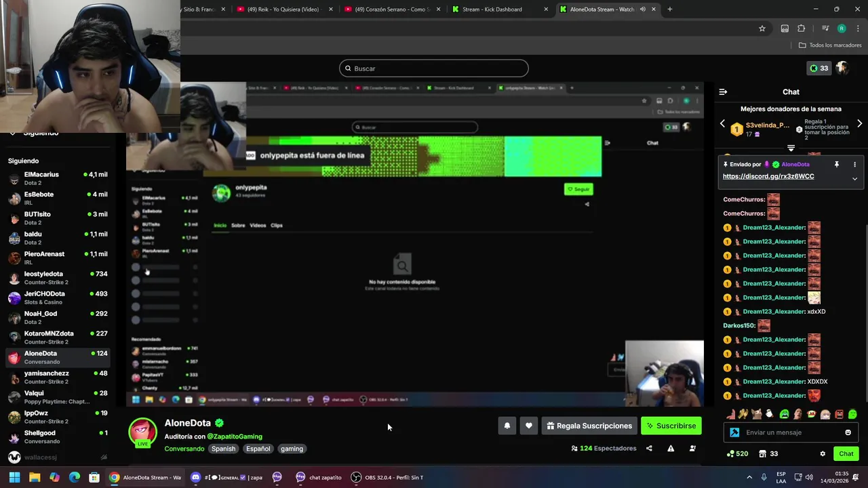Follow the channel with the heart icon

(x=529, y=426)
